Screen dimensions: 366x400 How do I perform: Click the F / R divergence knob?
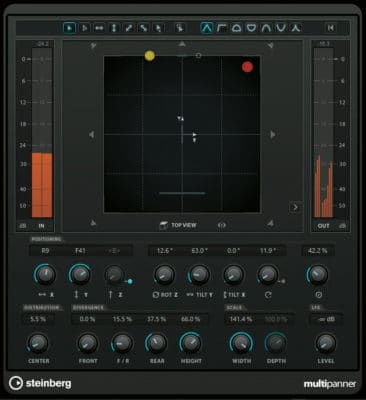[x=122, y=343]
